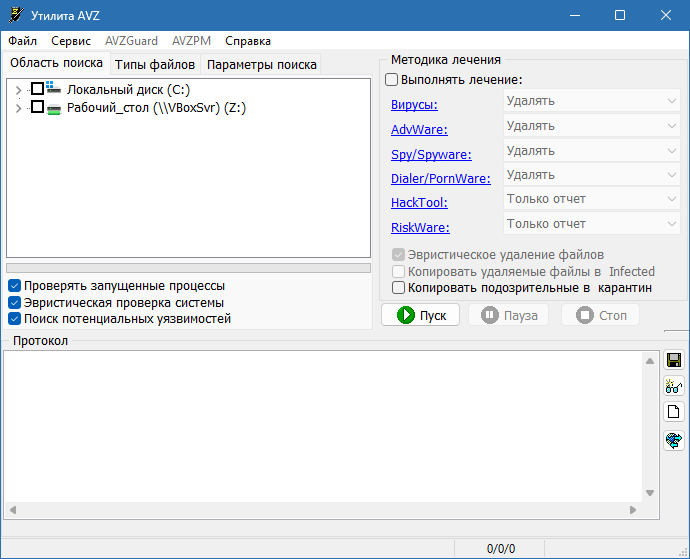Switch to the Область поиска tab
The height and width of the screenshot is (559, 690).
(56, 63)
